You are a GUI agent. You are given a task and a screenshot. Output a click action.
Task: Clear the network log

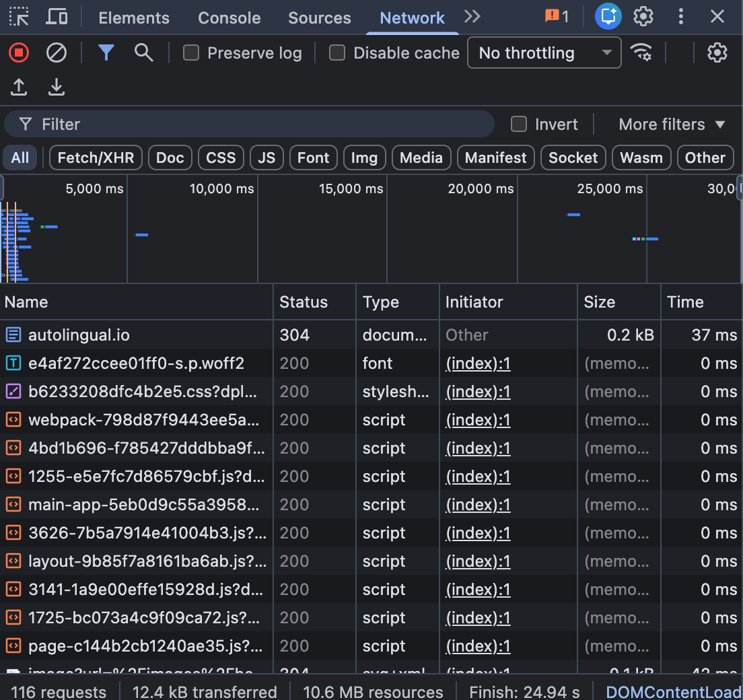[x=57, y=53]
